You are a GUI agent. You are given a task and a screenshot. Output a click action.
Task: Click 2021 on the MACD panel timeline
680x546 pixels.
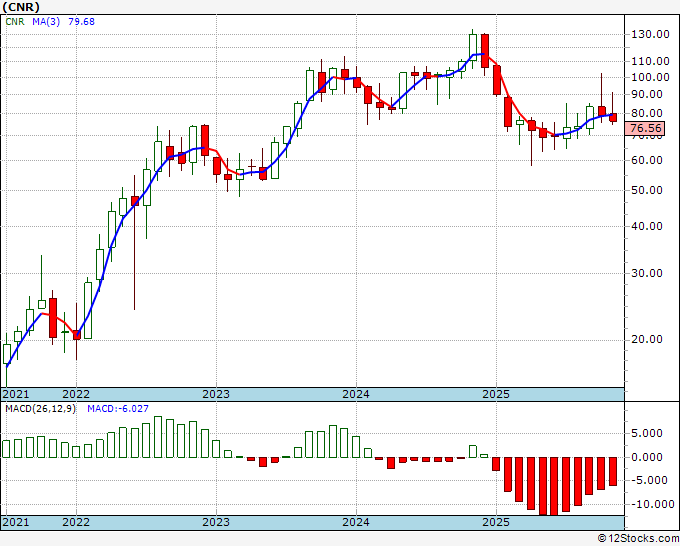(x=16, y=522)
